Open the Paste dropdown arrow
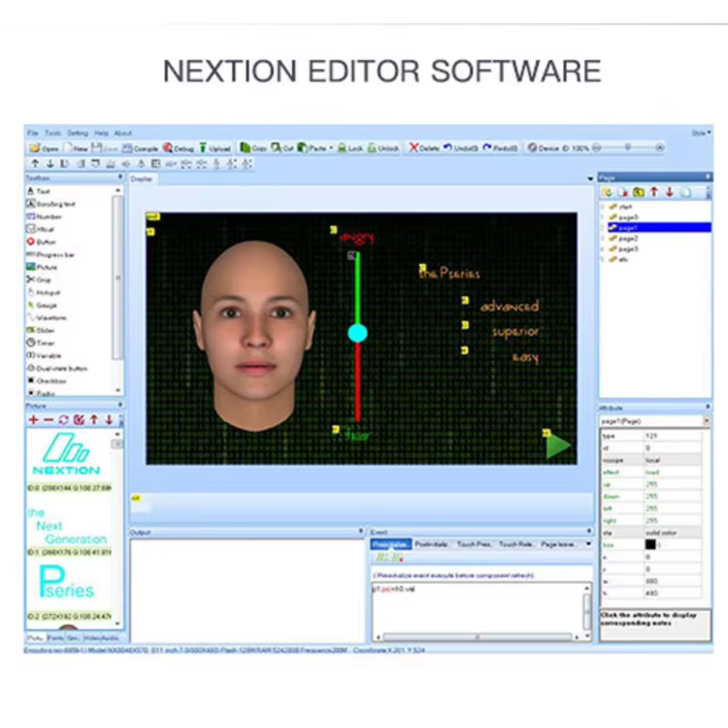The height and width of the screenshot is (728, 728). click(x=331, y=148)
